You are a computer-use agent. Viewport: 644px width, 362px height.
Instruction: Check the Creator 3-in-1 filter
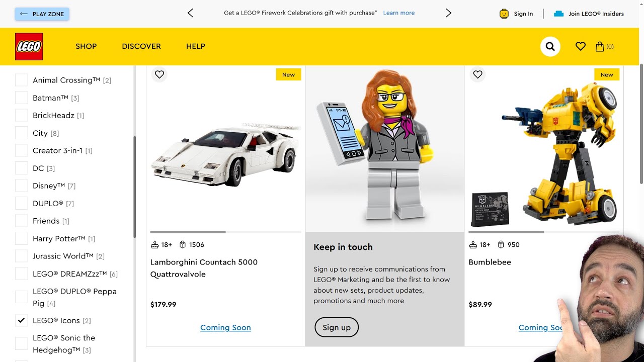[x=21, y=150]
